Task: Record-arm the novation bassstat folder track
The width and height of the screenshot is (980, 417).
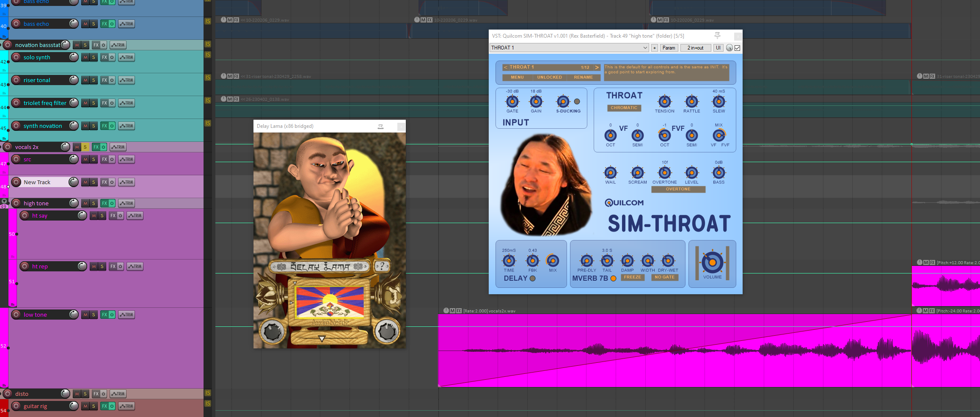Action: pyautogui.click(x=8, y=45)
